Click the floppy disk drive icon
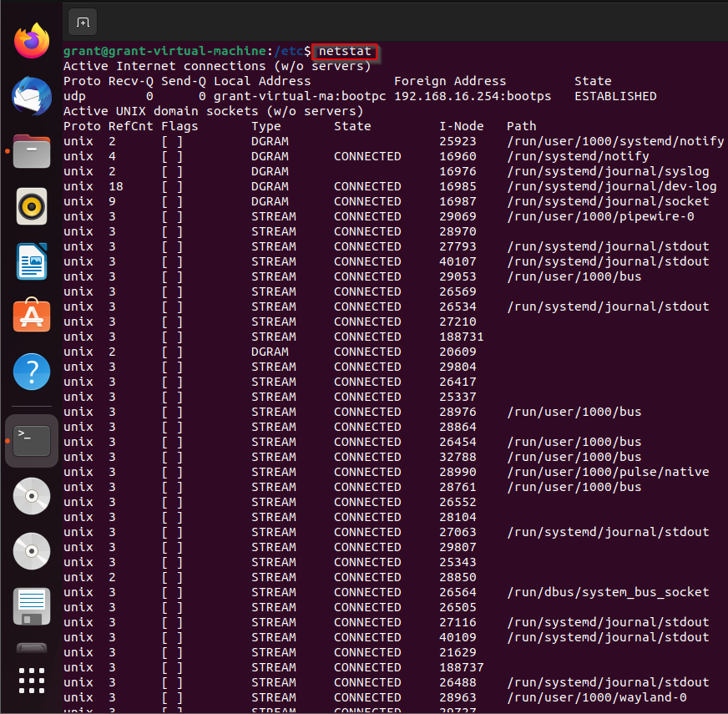This screenshot has width=728, height=714. point(31,606)
